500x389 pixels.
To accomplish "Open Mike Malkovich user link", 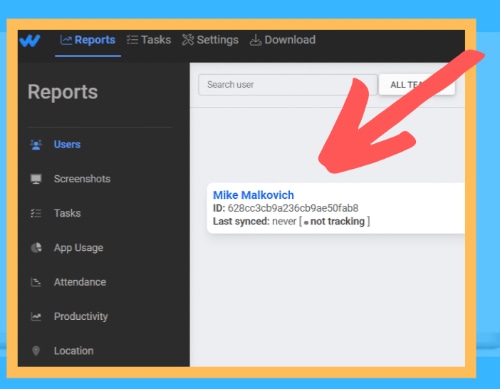I will pos(253,195).
